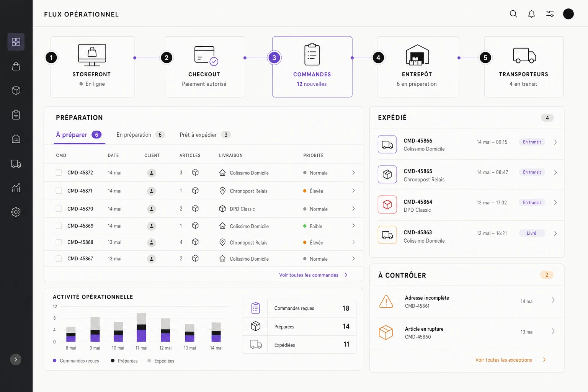Open settings gear in sidebar
The width and height of the screenshot is (588, 392).
point(16,212)
